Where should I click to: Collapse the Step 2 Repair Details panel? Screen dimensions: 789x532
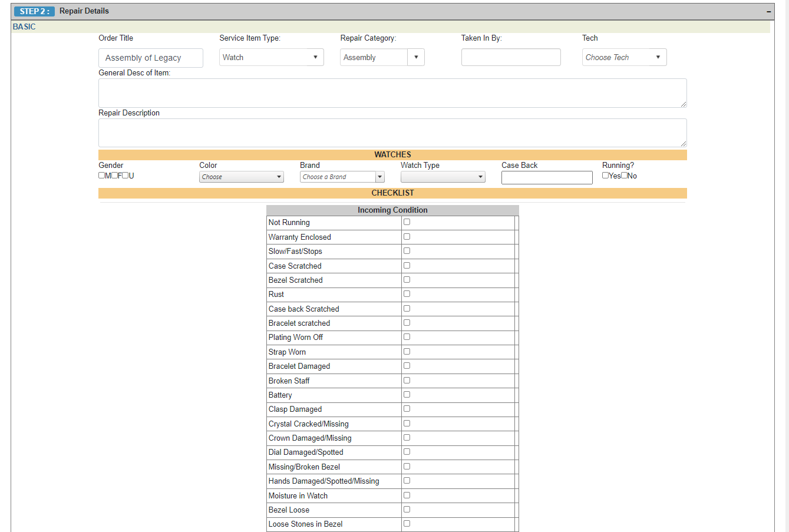click(768, 12)
